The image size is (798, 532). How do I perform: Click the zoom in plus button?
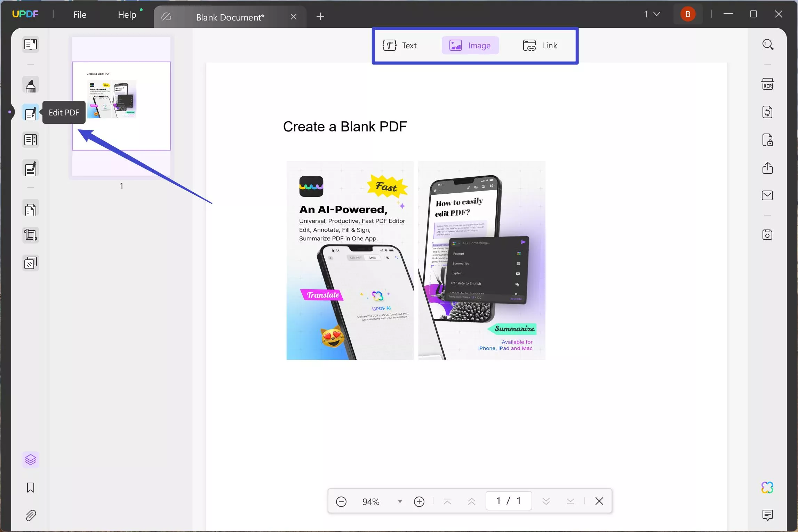coord(419,501)
